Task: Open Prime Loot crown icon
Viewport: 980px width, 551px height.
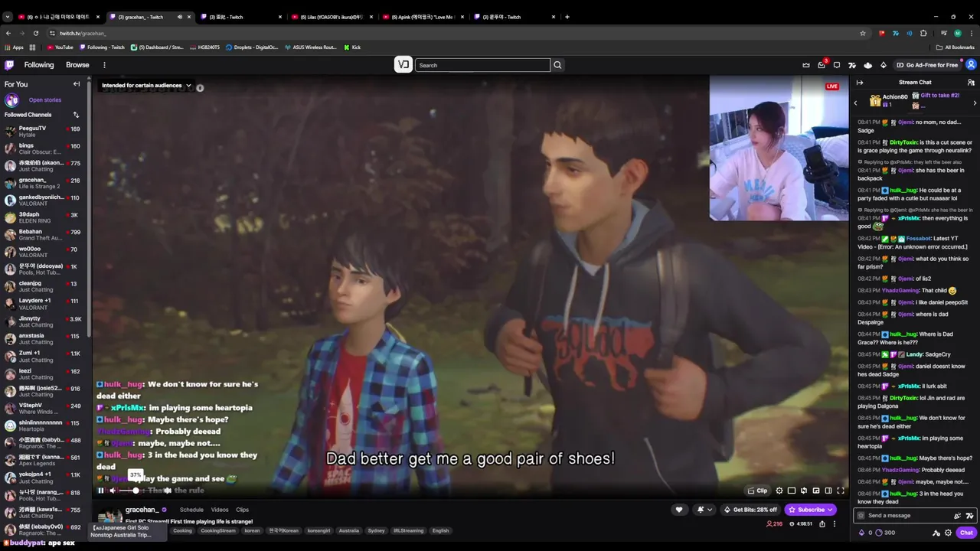Action: pyautogui.click(x=806, y=65)
